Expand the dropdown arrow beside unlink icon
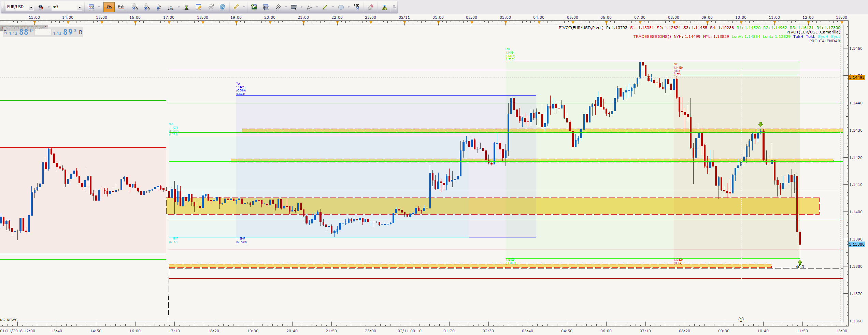Screen dimensions: 868x335 [48, 7]
